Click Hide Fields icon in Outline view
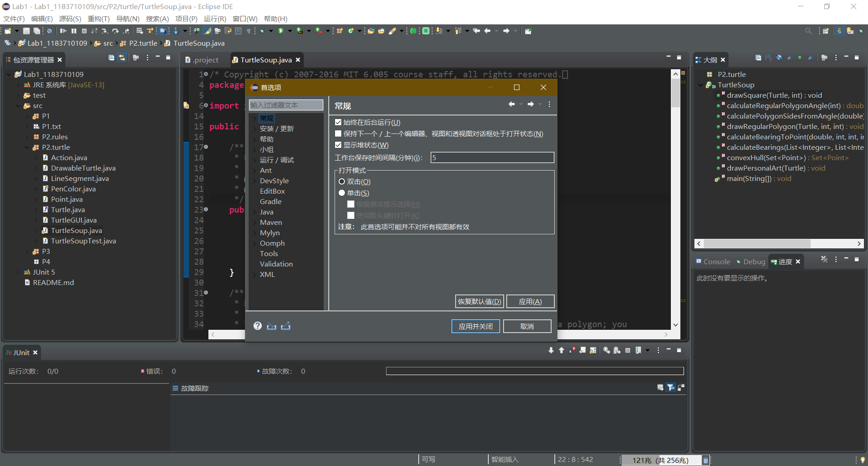The width and height of the screenshot is (868, 466). point(779,57)
